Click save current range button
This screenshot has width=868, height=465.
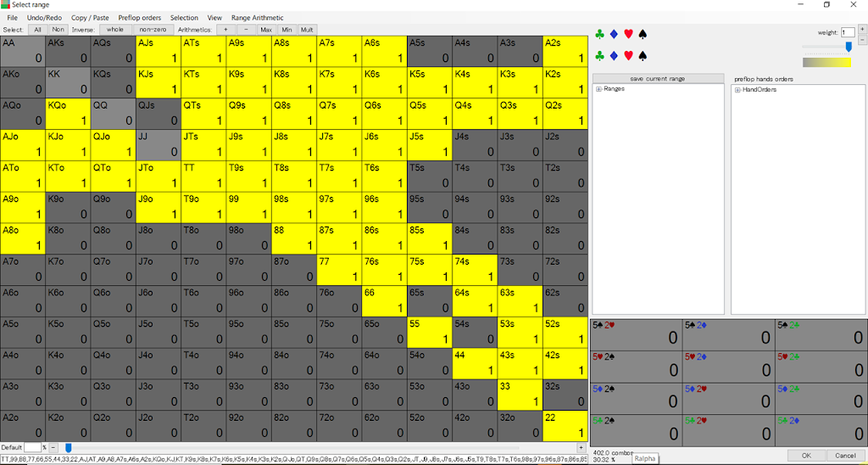tap(658, 79)
